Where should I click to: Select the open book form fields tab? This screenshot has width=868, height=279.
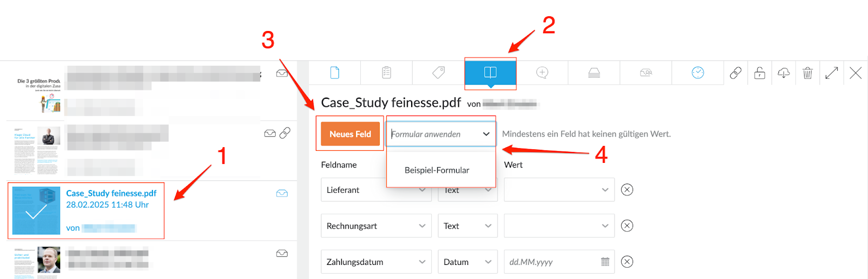click(490, 73)
